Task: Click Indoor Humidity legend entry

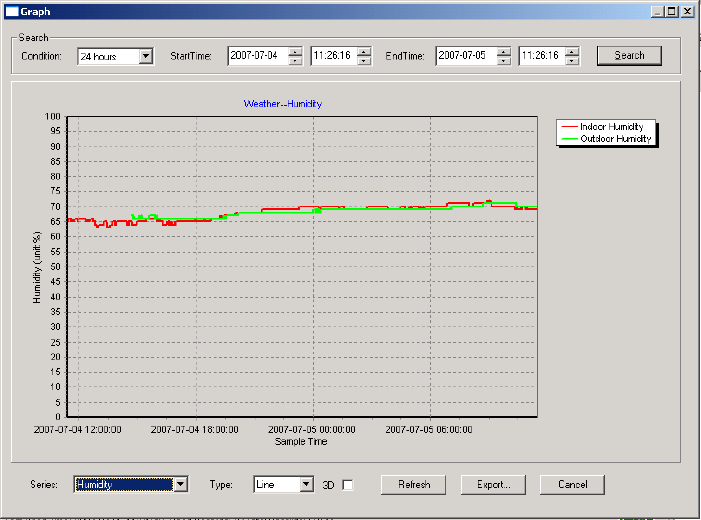Action: pyautogui.click(x=602, y=127)
